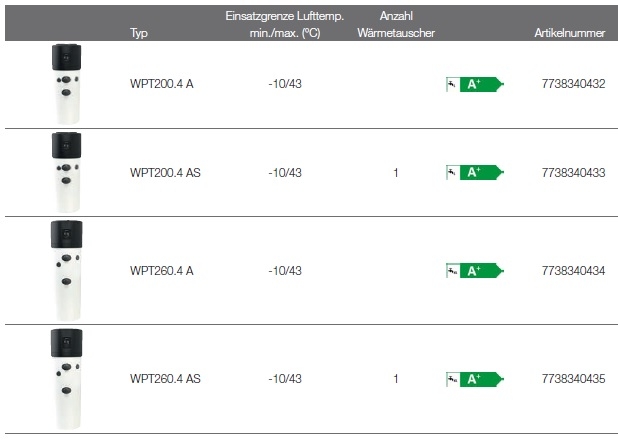Viewport: 618px width, 443px height.
Task: Open the WPT260.4 AS product image
Action: (x=67, y=379)
